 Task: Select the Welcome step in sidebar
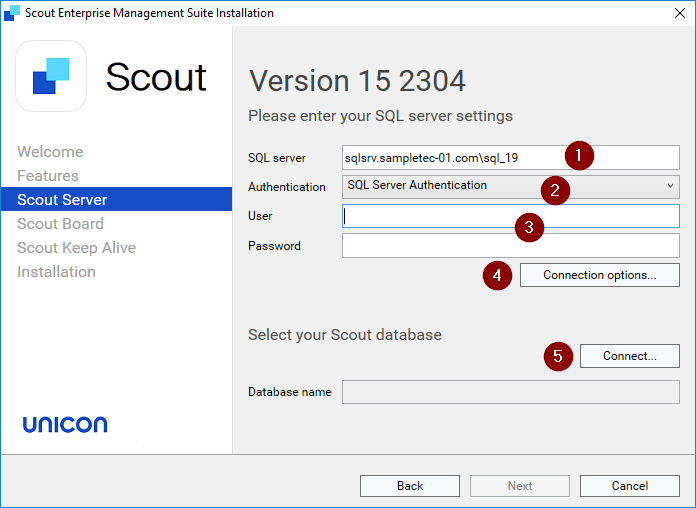(x=50, y=152)
